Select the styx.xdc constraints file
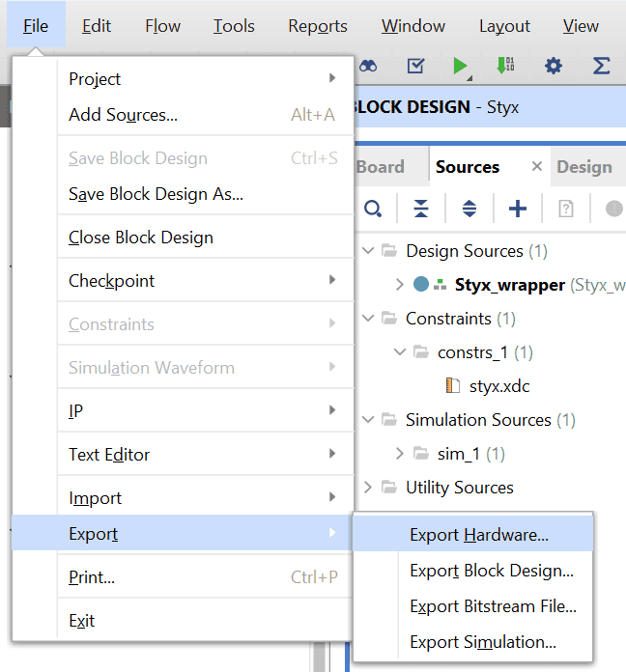The height and width of the screenshot is (672, 626). [x=499, y=386]
